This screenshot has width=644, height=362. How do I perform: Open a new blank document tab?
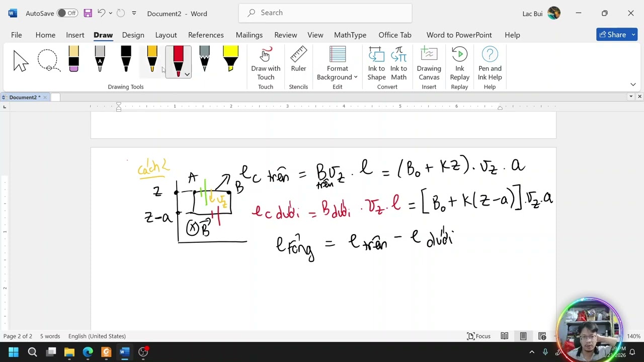click(x=55, y=97)
